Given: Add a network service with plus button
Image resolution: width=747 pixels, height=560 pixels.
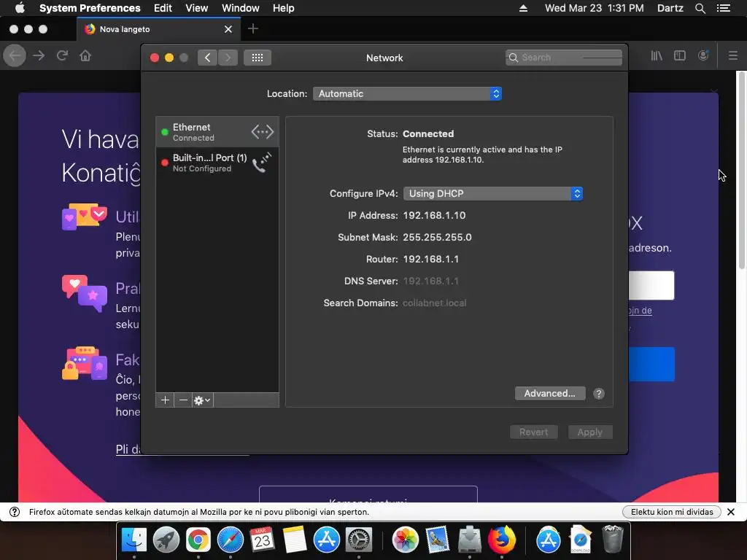Looking at the screenshot, I should pos(165,400).
